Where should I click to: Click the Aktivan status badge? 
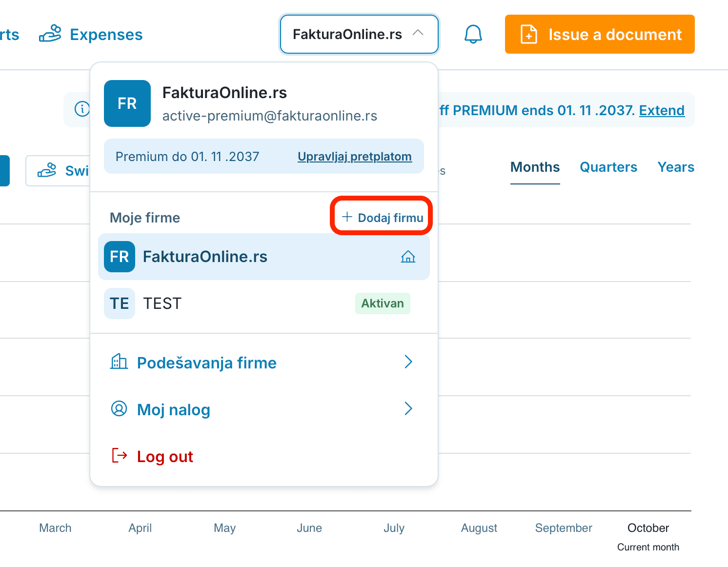(x=383, y=304)
